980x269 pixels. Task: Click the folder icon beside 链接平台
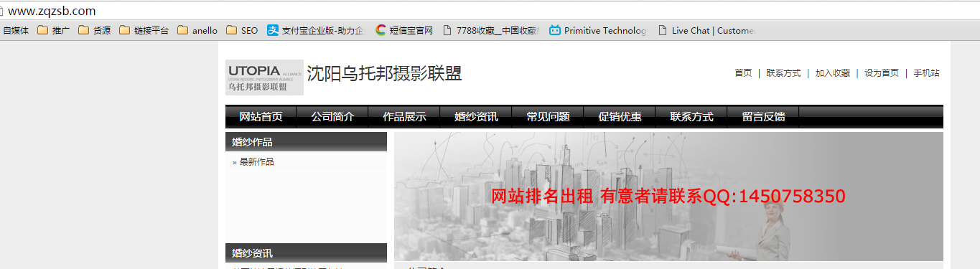tap(125, 30)
